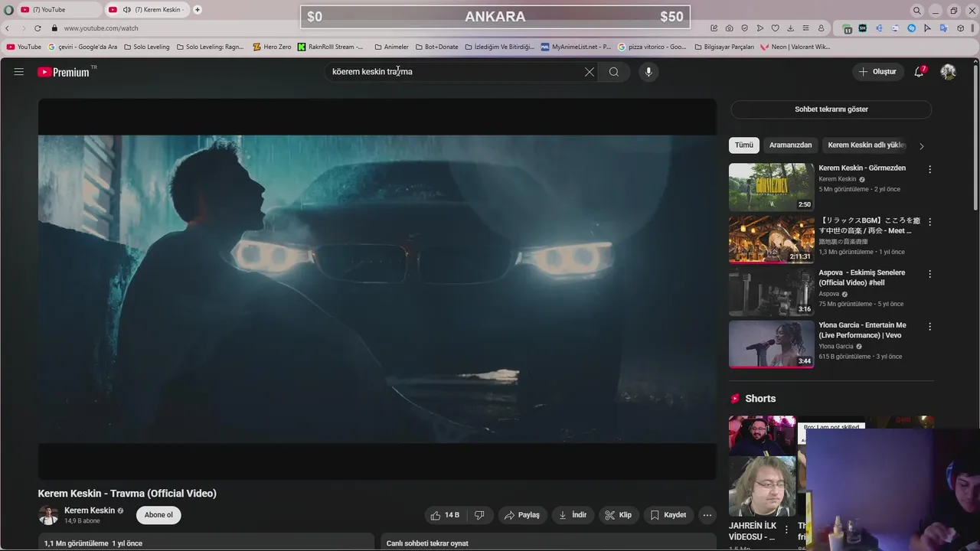This screenshot has width=980, height=551.
Task: Go back in browser history
Action: (8, 28)
